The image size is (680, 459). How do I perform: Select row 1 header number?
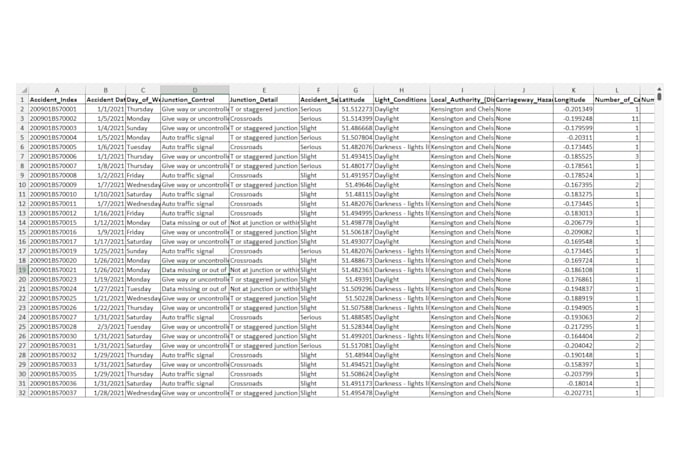[x=22, y=100]
